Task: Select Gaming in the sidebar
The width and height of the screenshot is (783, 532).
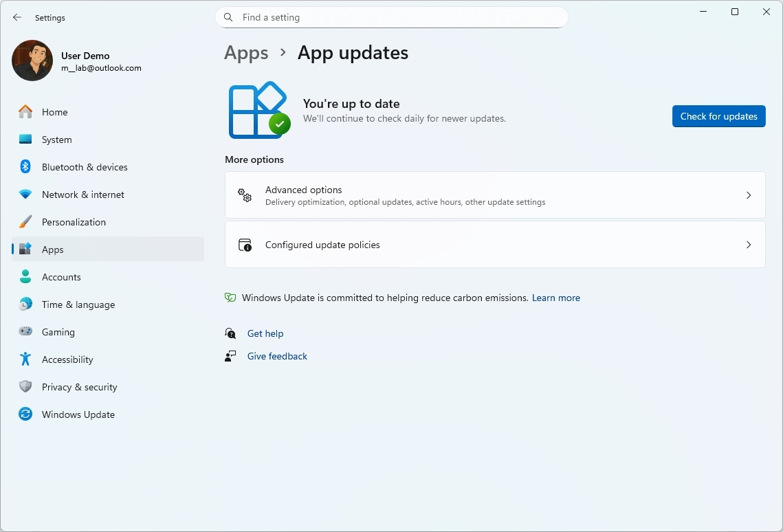Action: tap(58, 332)
